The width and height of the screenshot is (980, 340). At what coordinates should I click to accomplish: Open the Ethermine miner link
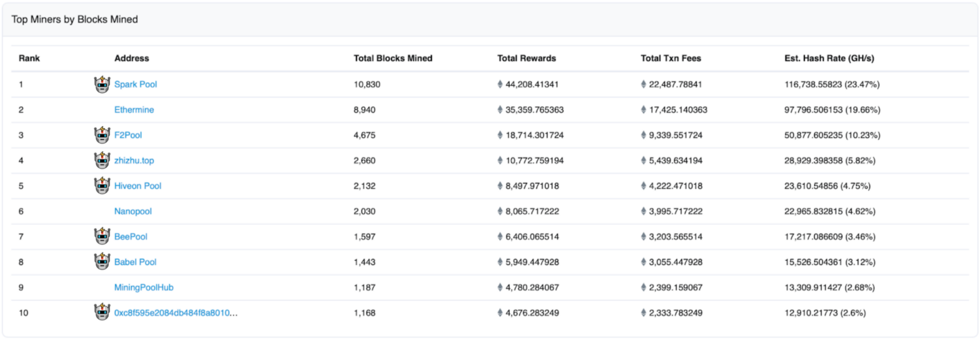(x=134, y=110)
